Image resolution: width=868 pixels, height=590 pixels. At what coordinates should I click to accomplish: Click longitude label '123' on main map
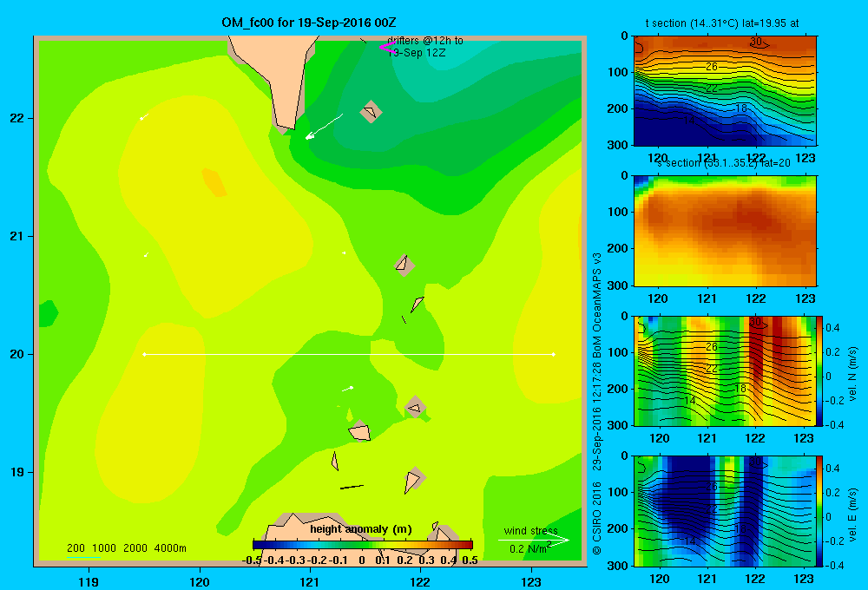(531, 582)
